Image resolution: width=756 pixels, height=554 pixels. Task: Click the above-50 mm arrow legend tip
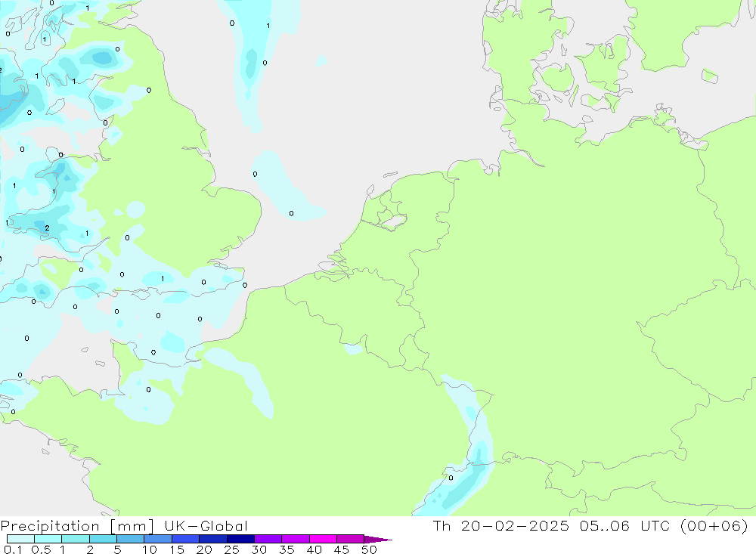point(378,540)
